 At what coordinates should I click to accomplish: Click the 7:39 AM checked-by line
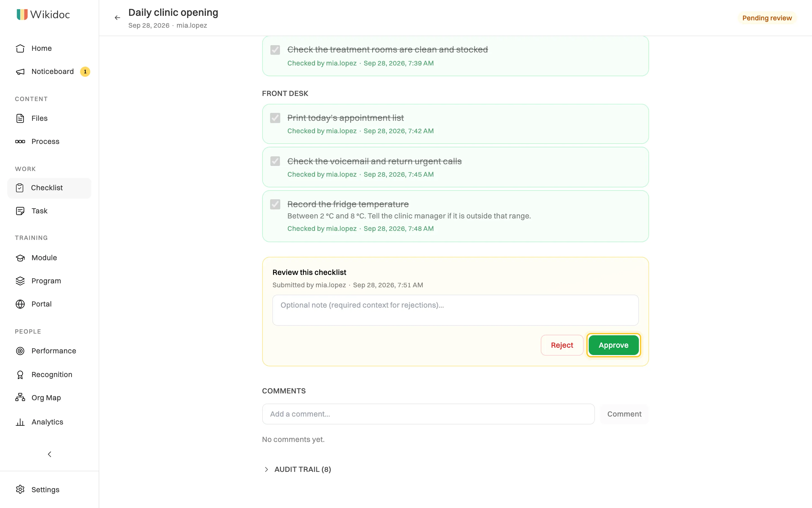click(x=360, y=63)
